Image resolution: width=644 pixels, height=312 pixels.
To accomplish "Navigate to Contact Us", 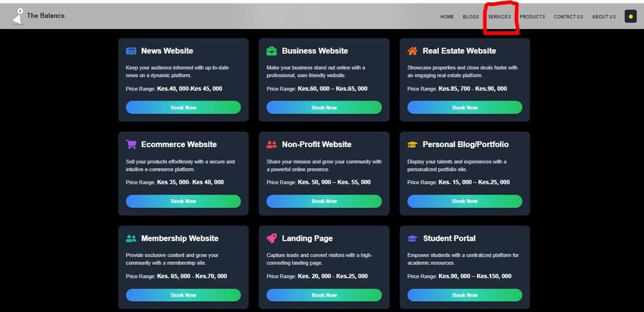I will (x=568, y=17).
